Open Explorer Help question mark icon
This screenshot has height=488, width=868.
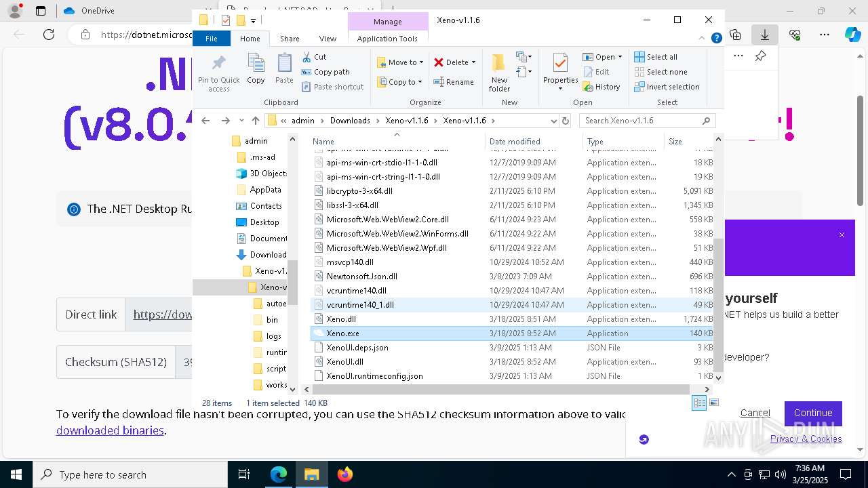716,39
